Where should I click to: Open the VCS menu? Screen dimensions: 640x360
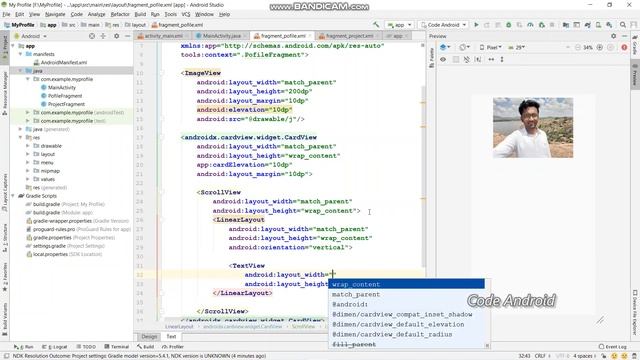(x=186, y=14)
